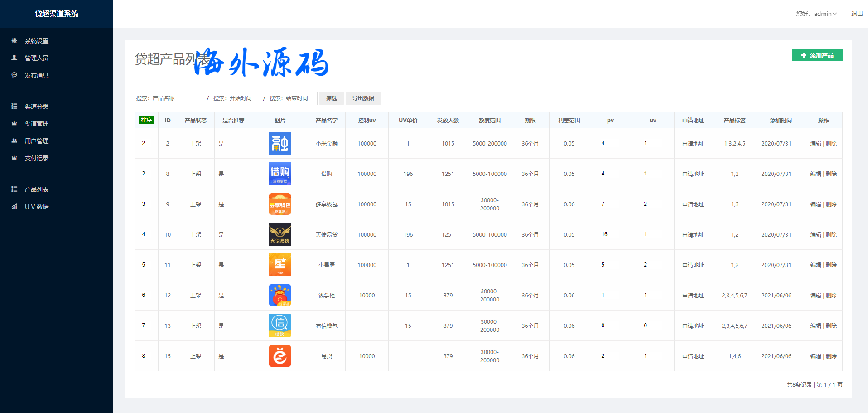Click the green 排序 sort header button
Viewport: 868px width, 413px height.
pyautogui.click(x=146, y=120)
